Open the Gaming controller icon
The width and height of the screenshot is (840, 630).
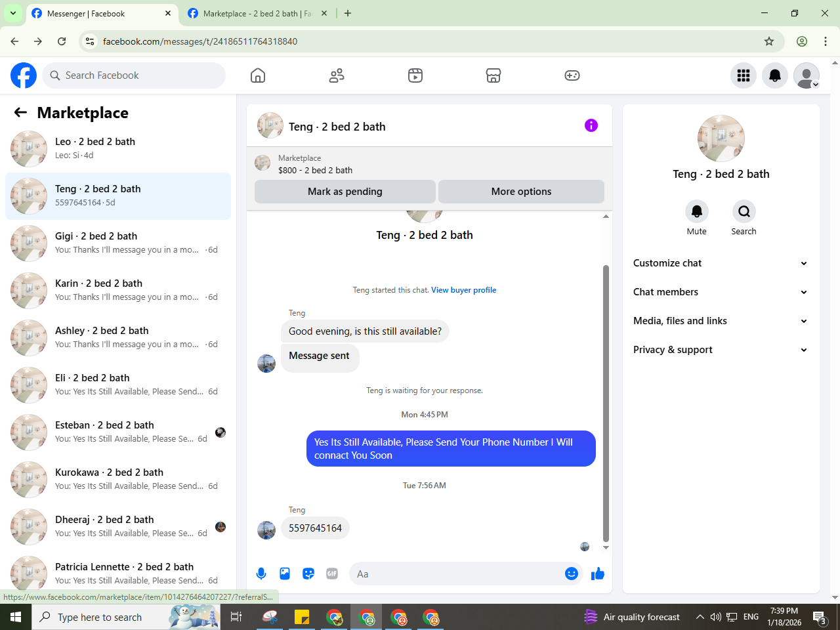click(572, 75)
